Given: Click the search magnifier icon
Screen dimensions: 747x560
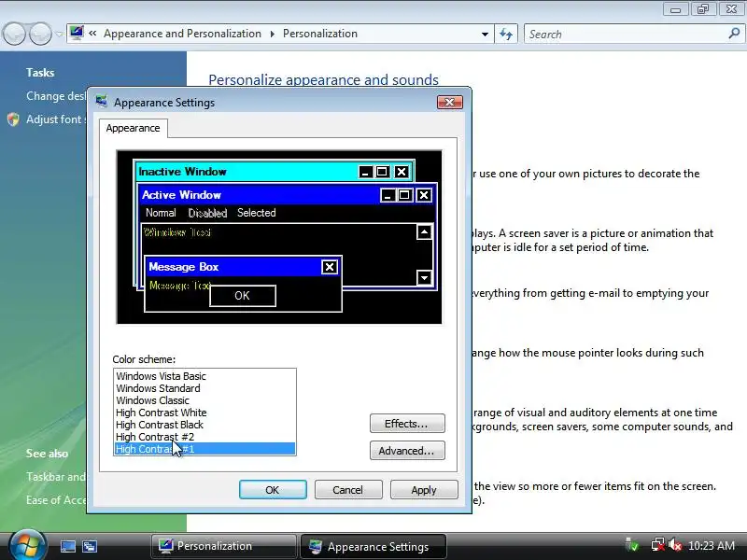Looking at the screenshot, I should pyautogui.click(x=734, y=34).
